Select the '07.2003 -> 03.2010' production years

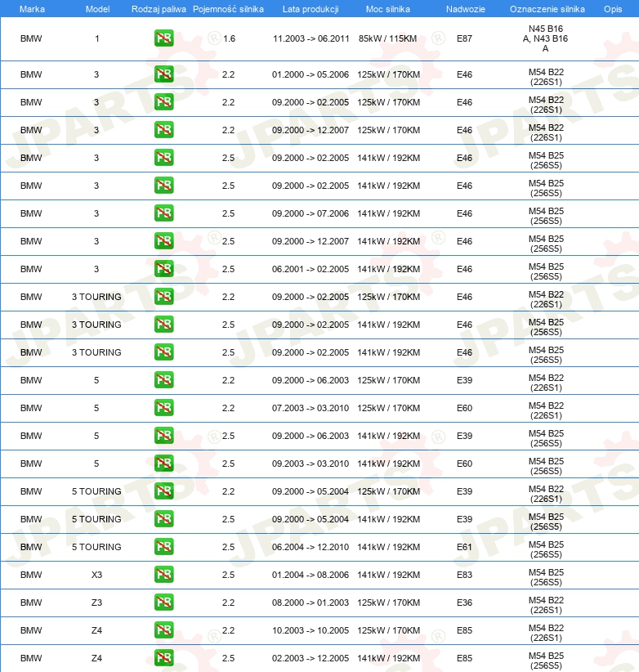pyautogui.click(x=311, y=408)
